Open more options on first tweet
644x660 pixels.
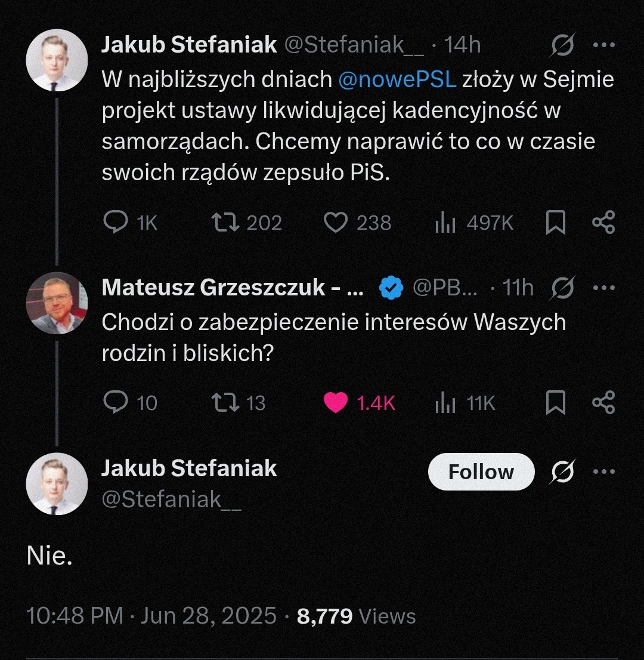point(603,45)
